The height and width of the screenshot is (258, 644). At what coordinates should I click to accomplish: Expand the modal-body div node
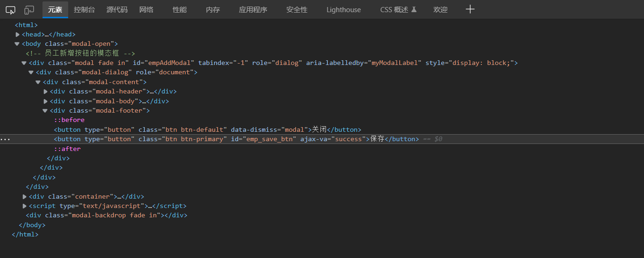[46, 101]
